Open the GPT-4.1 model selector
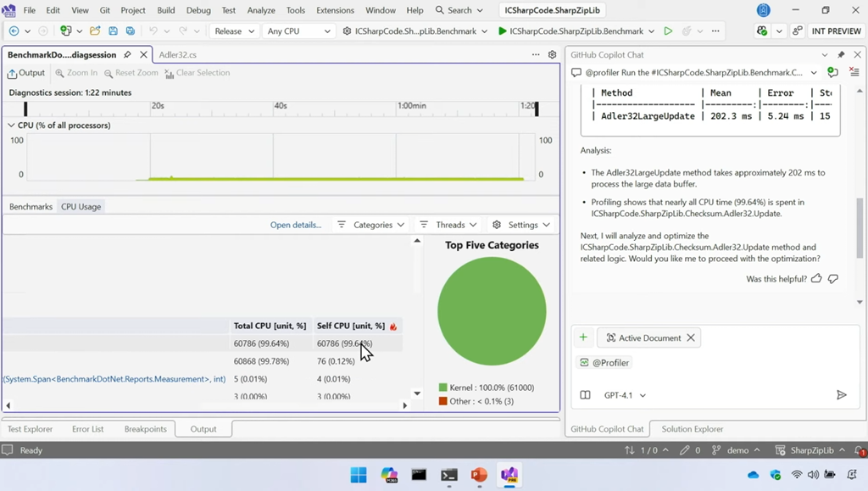868x491 pixels. [x=625, y=395]
